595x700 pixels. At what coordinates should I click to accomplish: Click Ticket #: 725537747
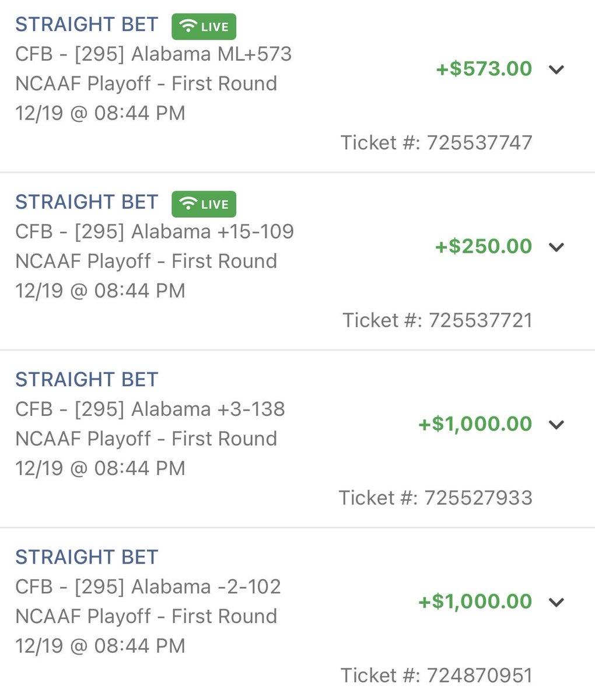click(x=436, y=142)
